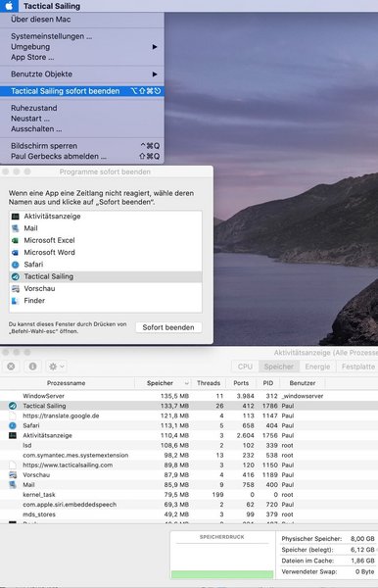Select Tactical Sailing in force-quit list

pyautogui.click(x=105, y=276)
